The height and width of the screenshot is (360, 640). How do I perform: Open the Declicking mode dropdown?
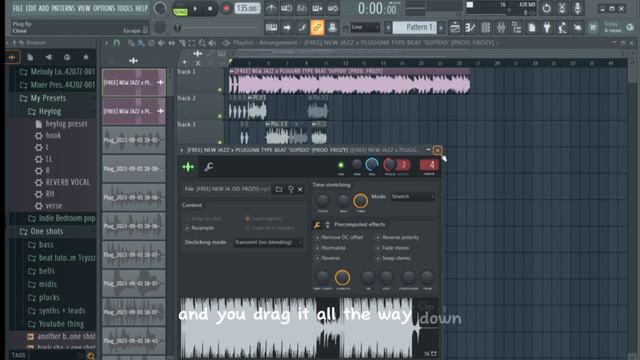pos(268,242)
